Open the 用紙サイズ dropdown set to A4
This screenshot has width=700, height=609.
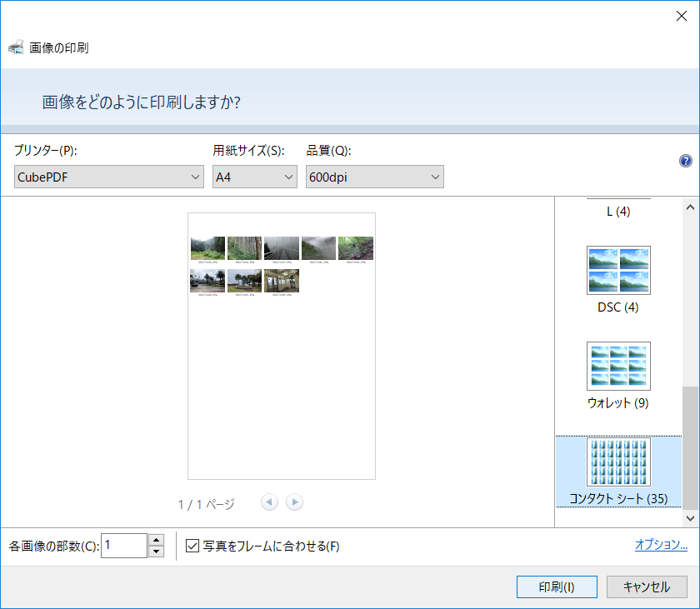254,177
